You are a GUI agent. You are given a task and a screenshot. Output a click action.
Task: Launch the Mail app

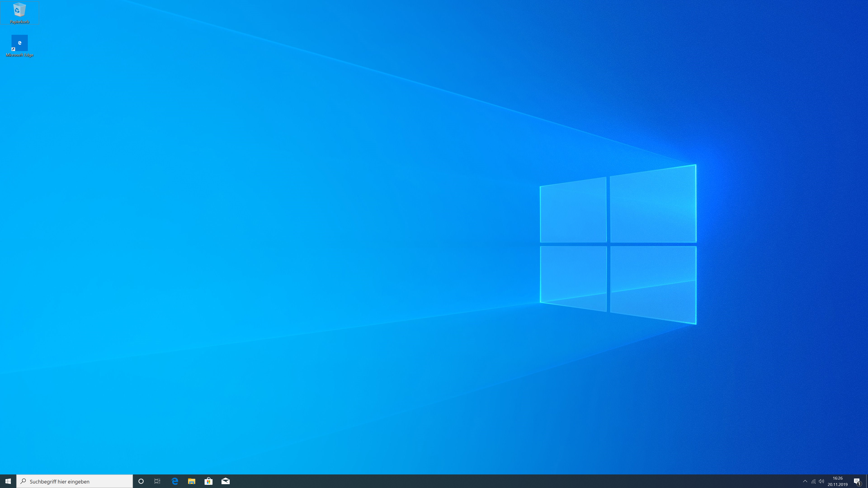[x=226, y=481]
